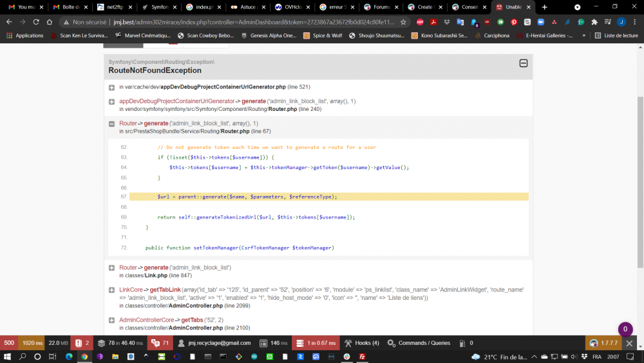Image resolution: width=644 pixels, height=363 pixels.
Task: Open the logged-in user panel jmj.recyclage@gmail.com
Action: point(214,343)
